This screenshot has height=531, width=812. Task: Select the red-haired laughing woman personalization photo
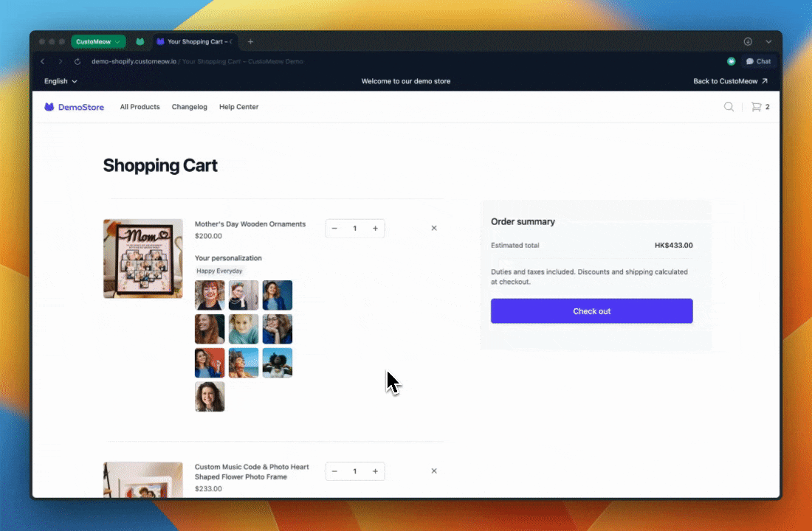point(210,295)
